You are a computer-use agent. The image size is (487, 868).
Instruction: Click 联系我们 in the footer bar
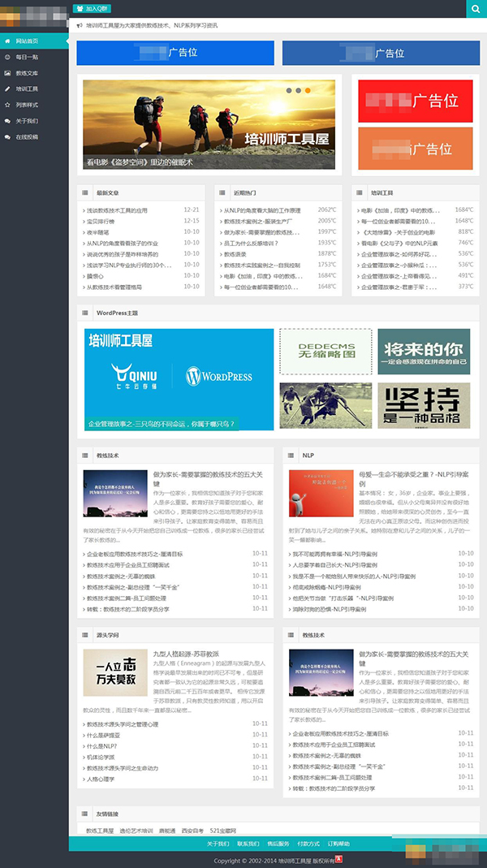pyautogui.click(x=248, y=844)
